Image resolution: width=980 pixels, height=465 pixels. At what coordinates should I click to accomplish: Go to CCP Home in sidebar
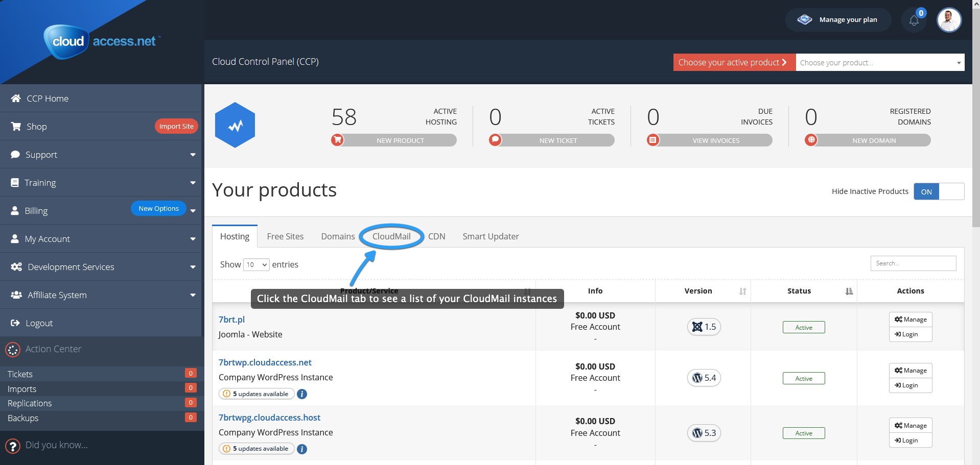point(101,98)
